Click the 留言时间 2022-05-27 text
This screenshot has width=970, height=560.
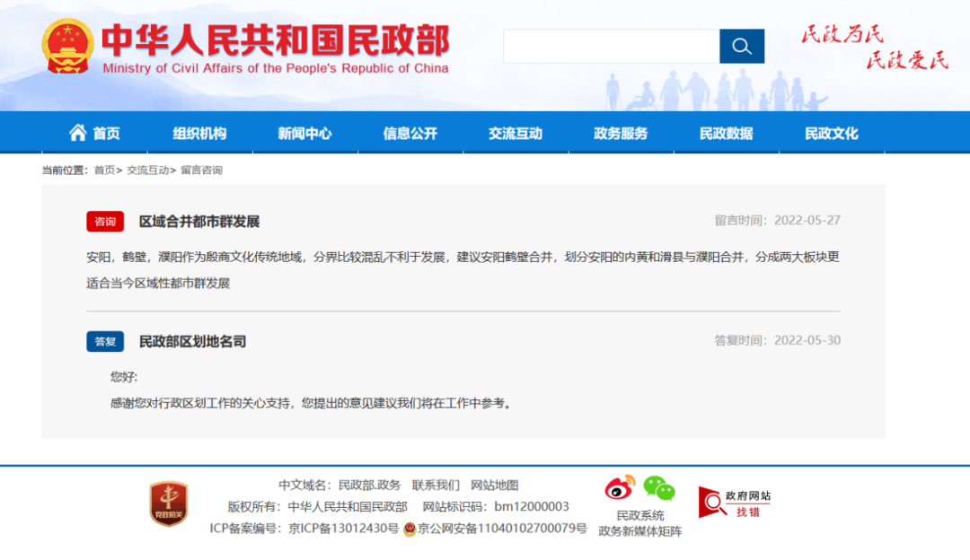point(778,220)
